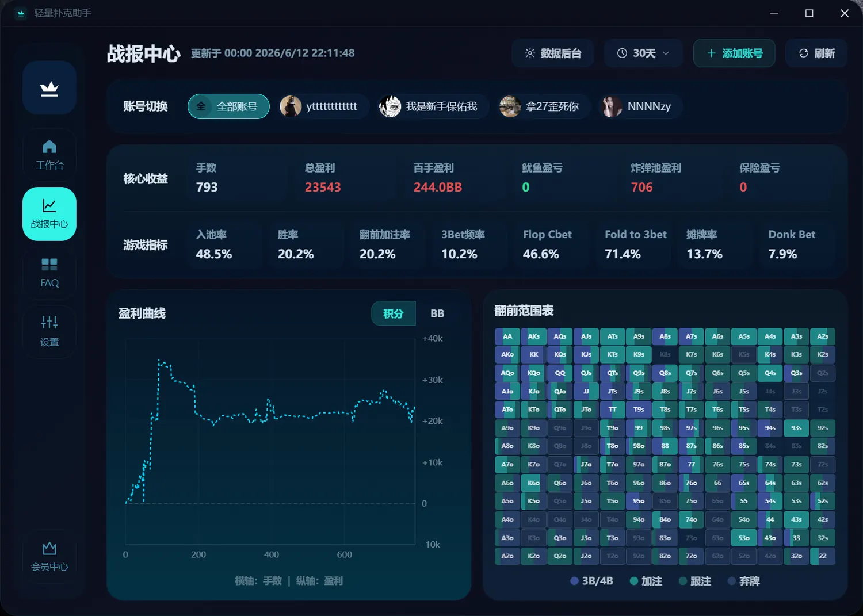Click the crown logo tile in sidebar
The height and width of the screenshot is (616, 863).
click(49, 88)
